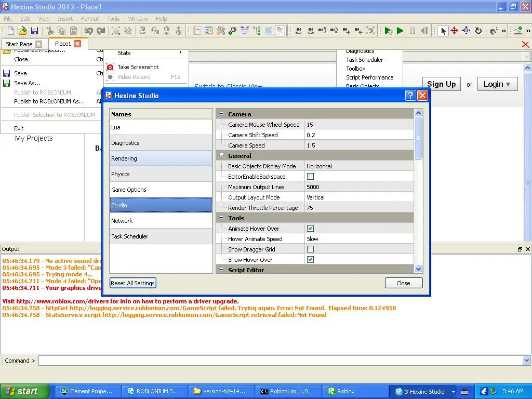Choose Exit in the File menu

(x=19, y=128)
